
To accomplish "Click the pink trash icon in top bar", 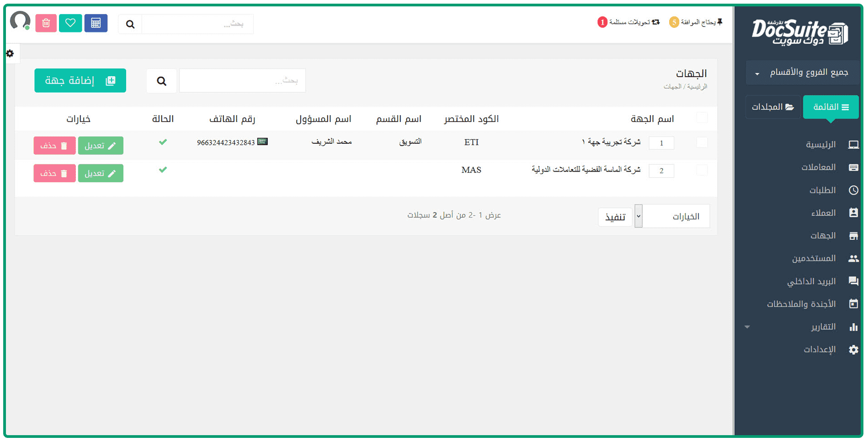I will (x=46, y=23).
